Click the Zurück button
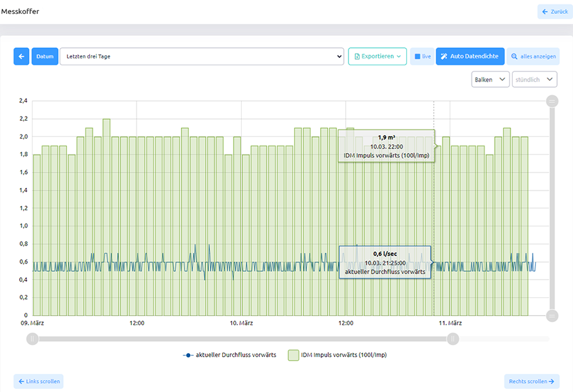573x392 pixels. (x=554, y=12)
